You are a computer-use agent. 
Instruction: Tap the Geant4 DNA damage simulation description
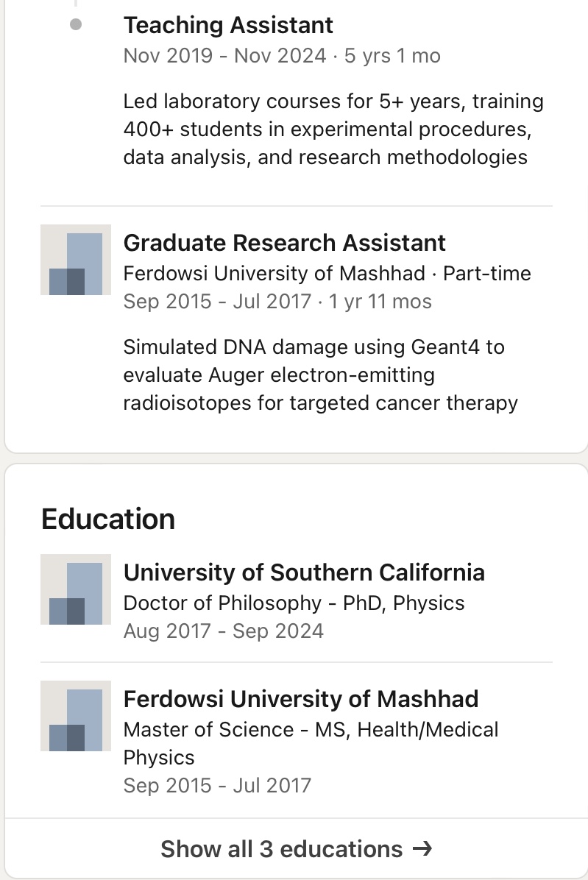(x=320, y=375)
